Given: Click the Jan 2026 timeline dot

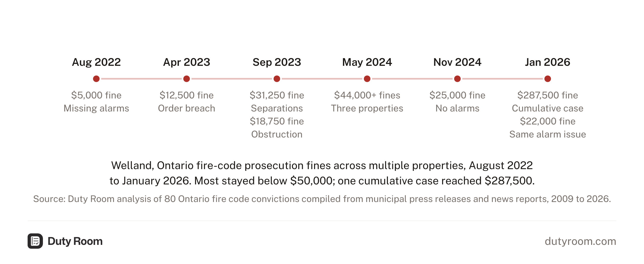Looking at the screenshot, I should [x=548, y=79].
